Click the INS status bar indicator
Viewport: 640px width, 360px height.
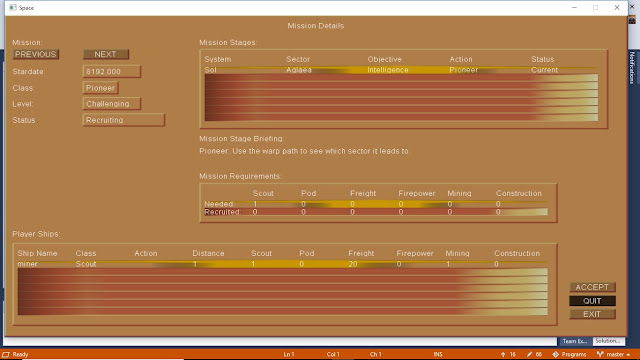coord(438,354)
